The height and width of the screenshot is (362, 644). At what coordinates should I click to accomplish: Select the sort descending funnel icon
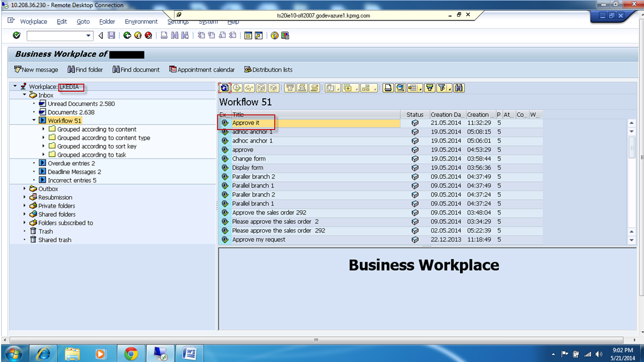429,88
